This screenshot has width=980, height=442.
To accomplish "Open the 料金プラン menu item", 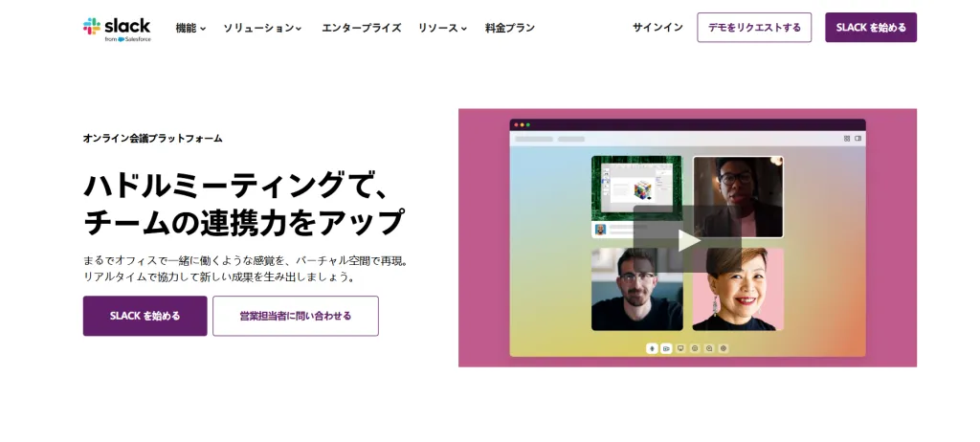I will [510, 28].
